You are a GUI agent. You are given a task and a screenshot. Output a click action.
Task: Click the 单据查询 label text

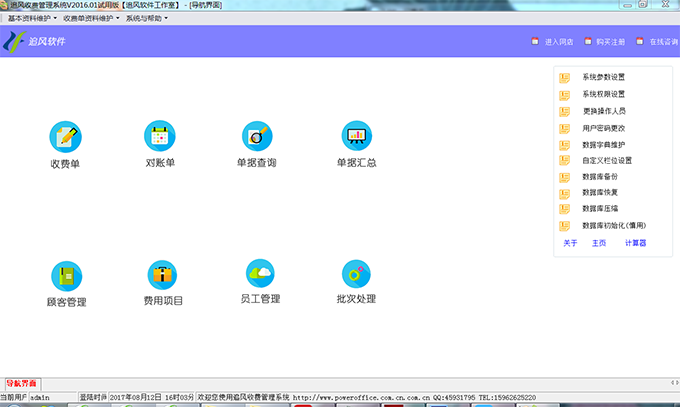256,163
